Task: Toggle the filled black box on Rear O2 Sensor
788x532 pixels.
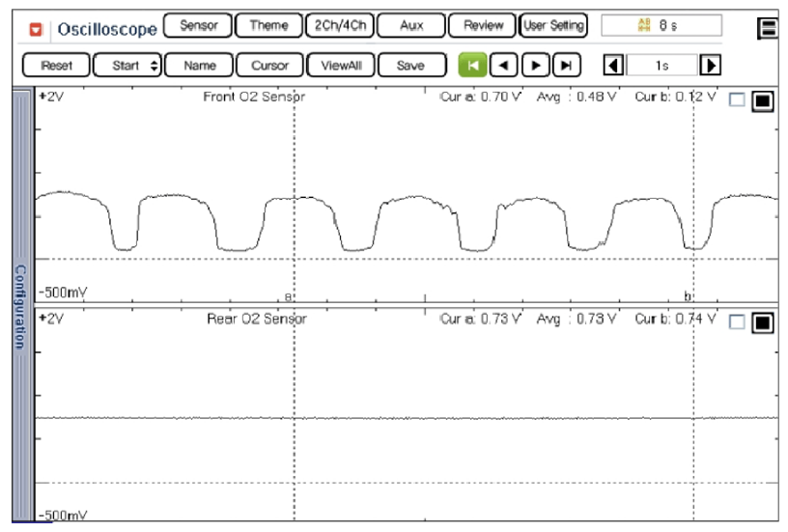Action: [762, 322]
